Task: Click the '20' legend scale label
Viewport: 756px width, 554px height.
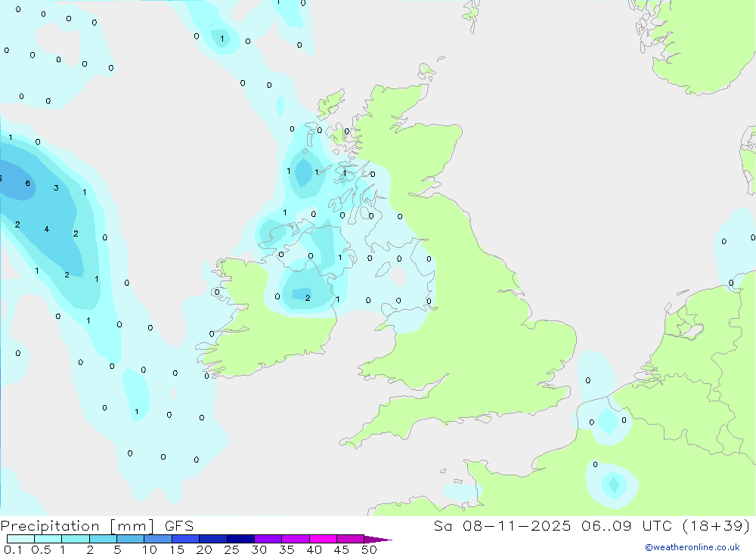Action: pyautogui.click(x=204, y=549)
